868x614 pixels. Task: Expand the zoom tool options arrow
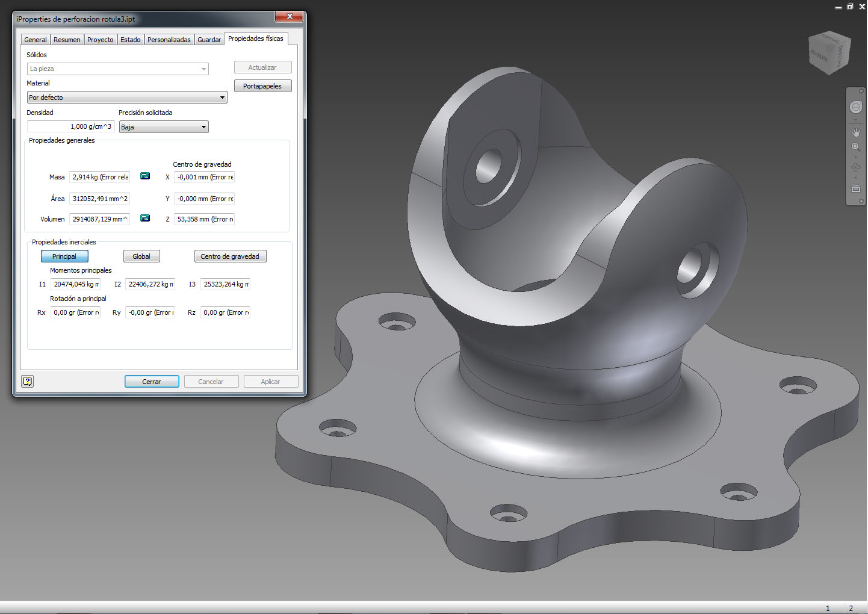tap(855, 157)
